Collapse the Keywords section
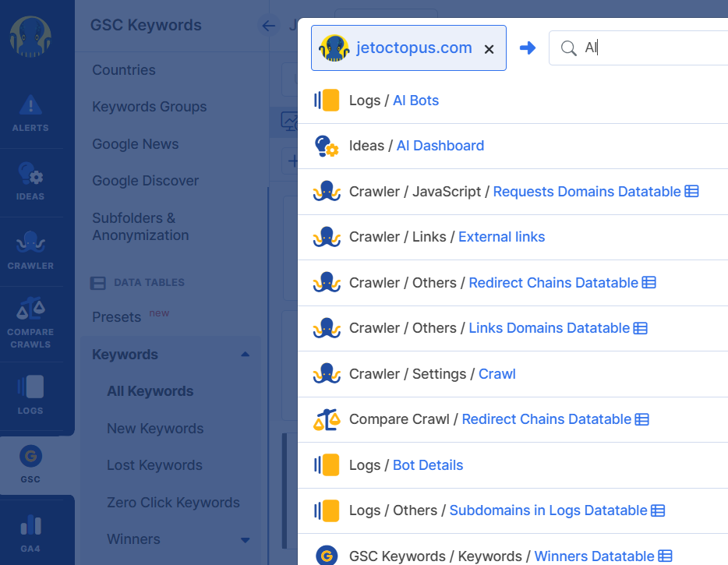The image size is (728, 565). tap(246, 355)
